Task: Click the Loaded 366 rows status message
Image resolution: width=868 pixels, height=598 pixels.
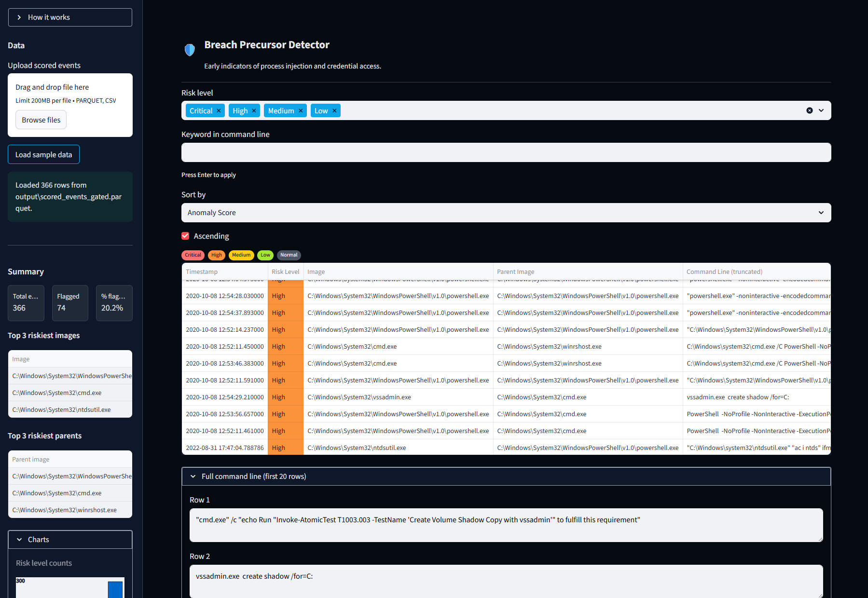Action: [70, 197]
